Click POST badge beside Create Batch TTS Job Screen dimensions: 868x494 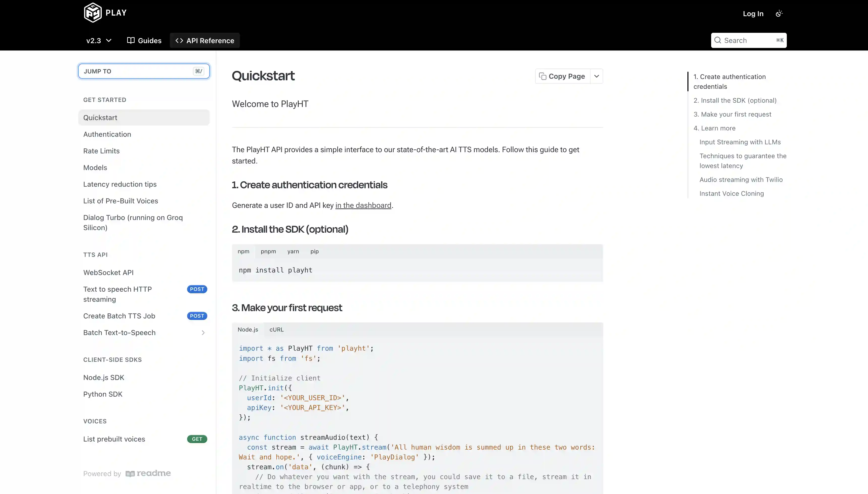[197, 316]
